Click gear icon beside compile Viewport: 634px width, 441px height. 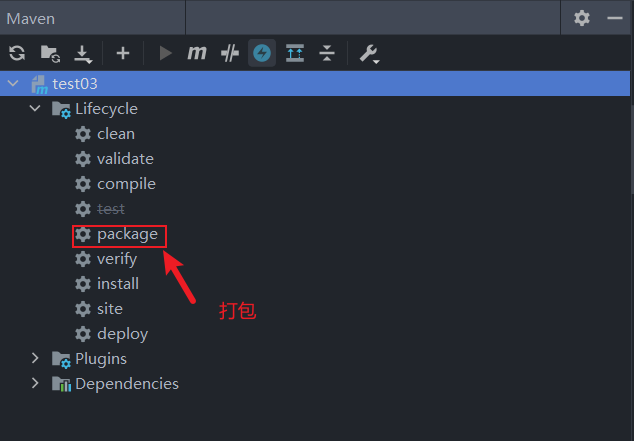pos(83,184)
